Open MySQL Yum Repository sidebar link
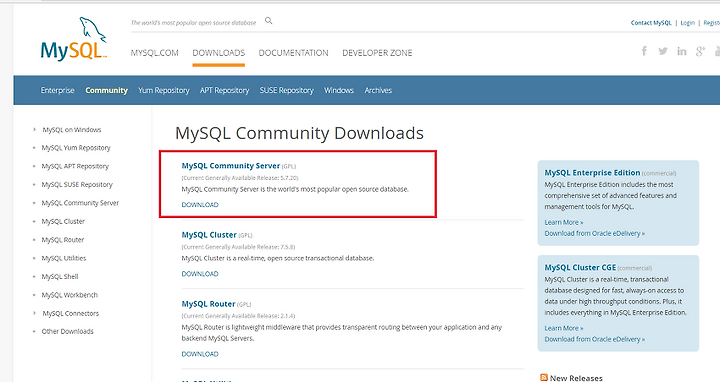 [x=76, y=148]
